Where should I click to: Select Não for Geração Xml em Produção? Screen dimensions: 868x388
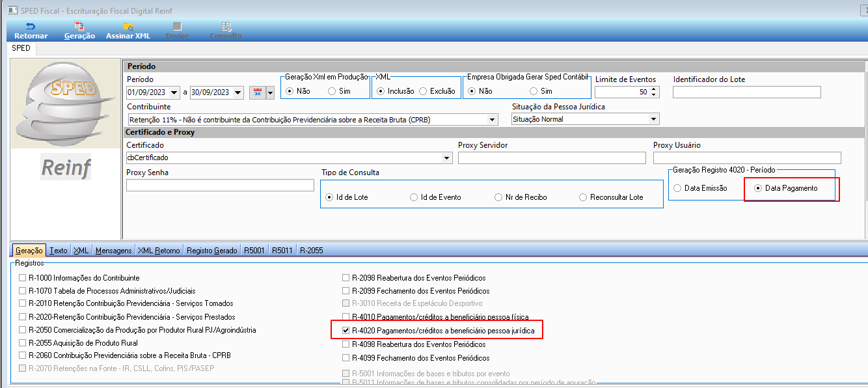(x=298, y=91)
